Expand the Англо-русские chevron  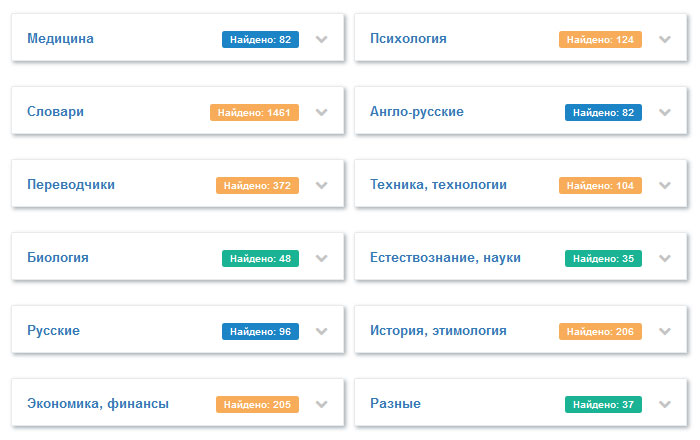(x=664, y=113)
